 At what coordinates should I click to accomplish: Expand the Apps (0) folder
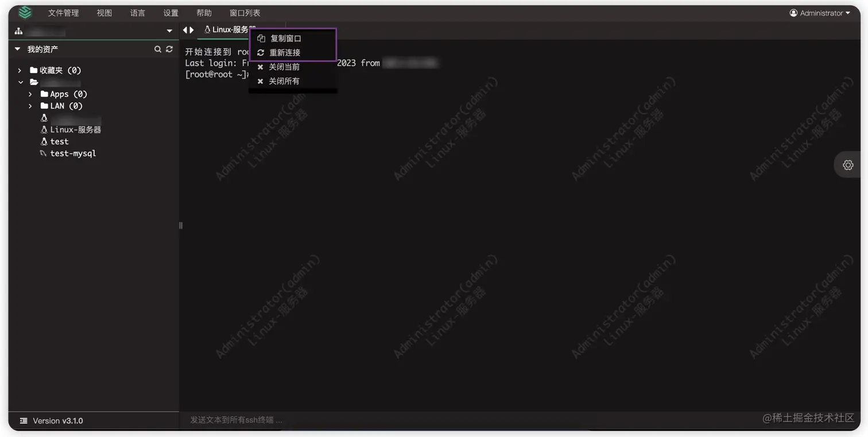point(30,94)
